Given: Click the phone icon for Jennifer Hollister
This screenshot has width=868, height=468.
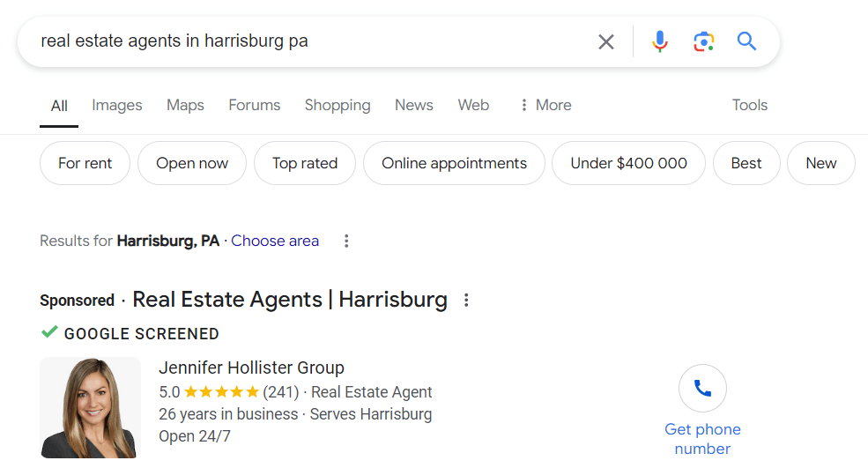Looking at the screenshot, I should pyautogui.click(x=702, y=389).
